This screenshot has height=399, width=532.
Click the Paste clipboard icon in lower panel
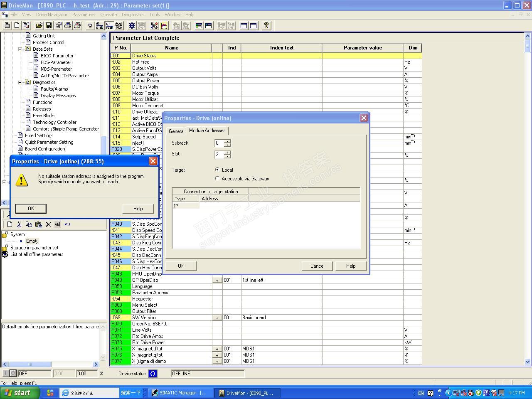[x=39, y=224]
